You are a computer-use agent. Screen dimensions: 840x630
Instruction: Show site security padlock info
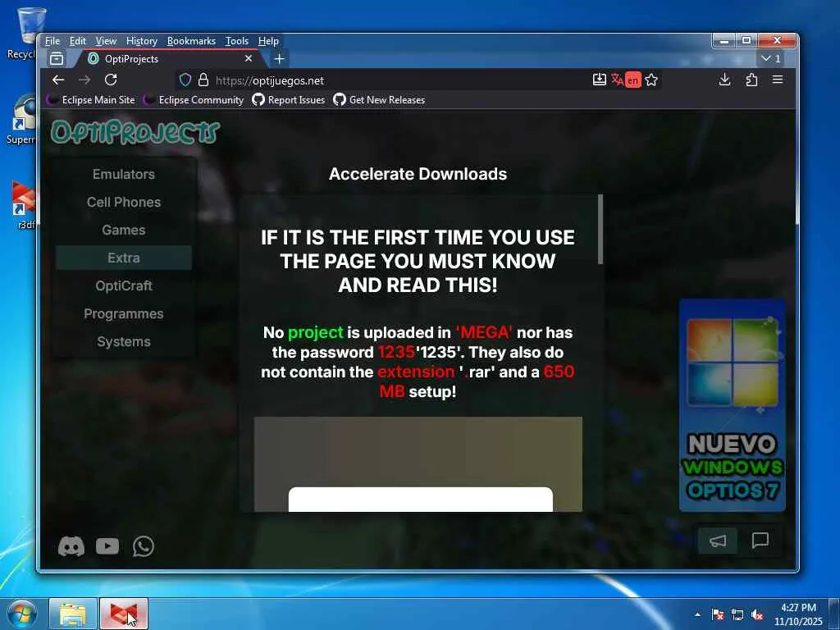203,80
